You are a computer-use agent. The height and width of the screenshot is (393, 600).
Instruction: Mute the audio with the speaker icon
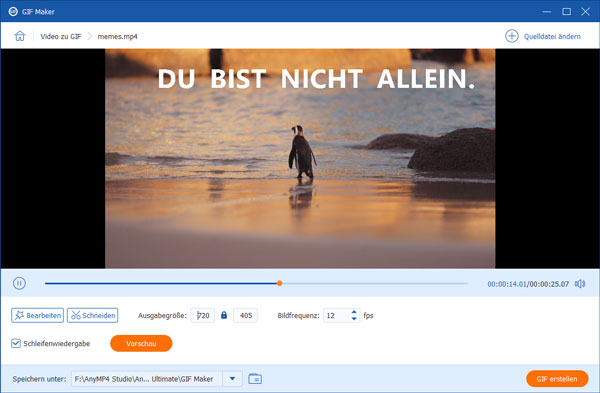pos(580,284)
